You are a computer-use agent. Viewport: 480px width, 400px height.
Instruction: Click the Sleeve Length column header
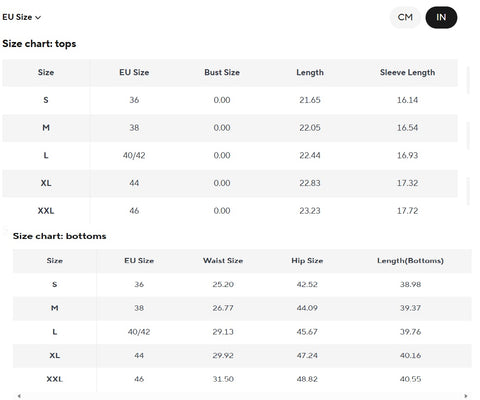pos(407,72)
